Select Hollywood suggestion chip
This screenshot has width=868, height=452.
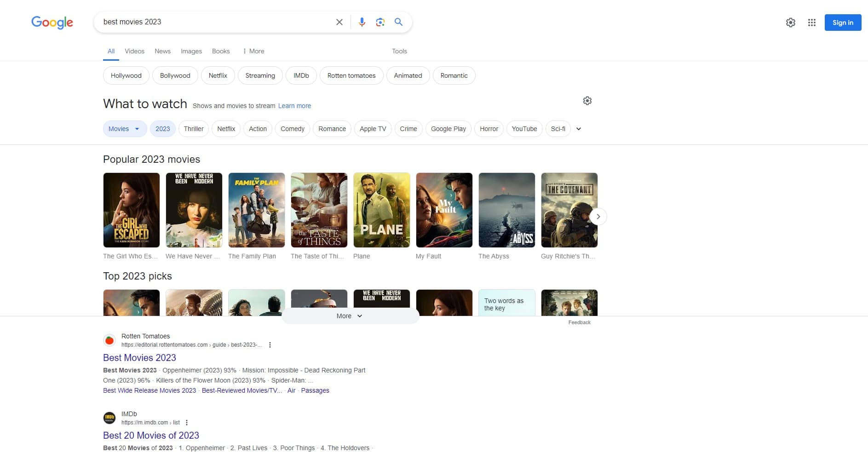126,75
